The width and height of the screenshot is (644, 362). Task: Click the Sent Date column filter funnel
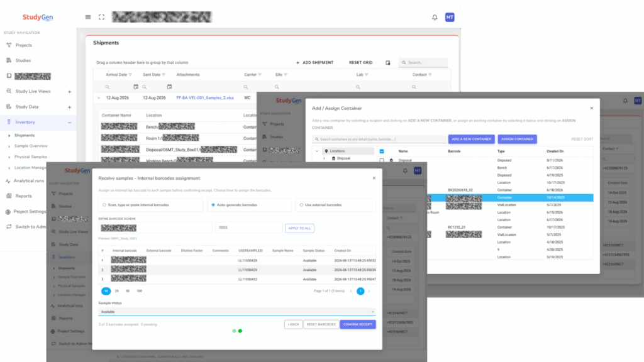click(164, 75)
